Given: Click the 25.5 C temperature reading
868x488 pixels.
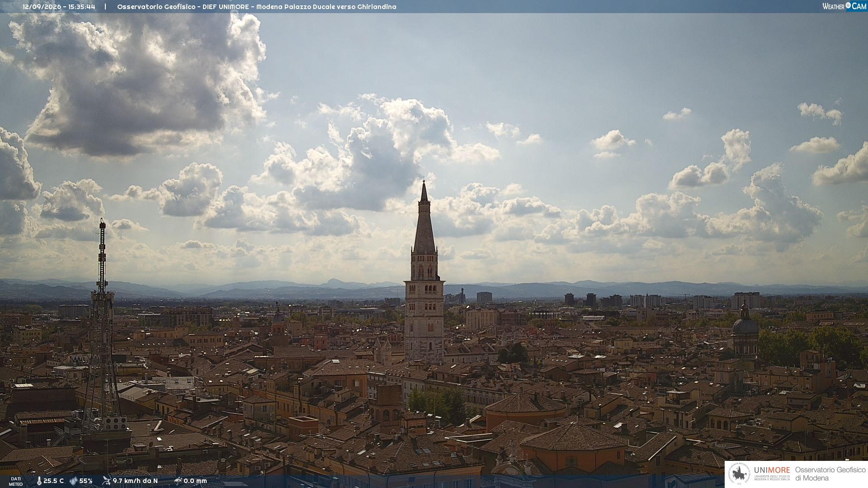Looking at the screenshot, I should coord(53,481).
